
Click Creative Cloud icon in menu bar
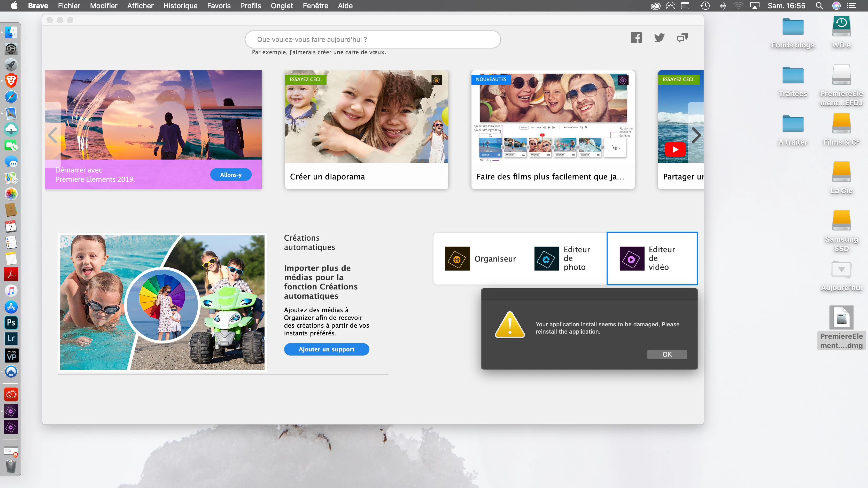pyautogui.click(x=655, y=6)
